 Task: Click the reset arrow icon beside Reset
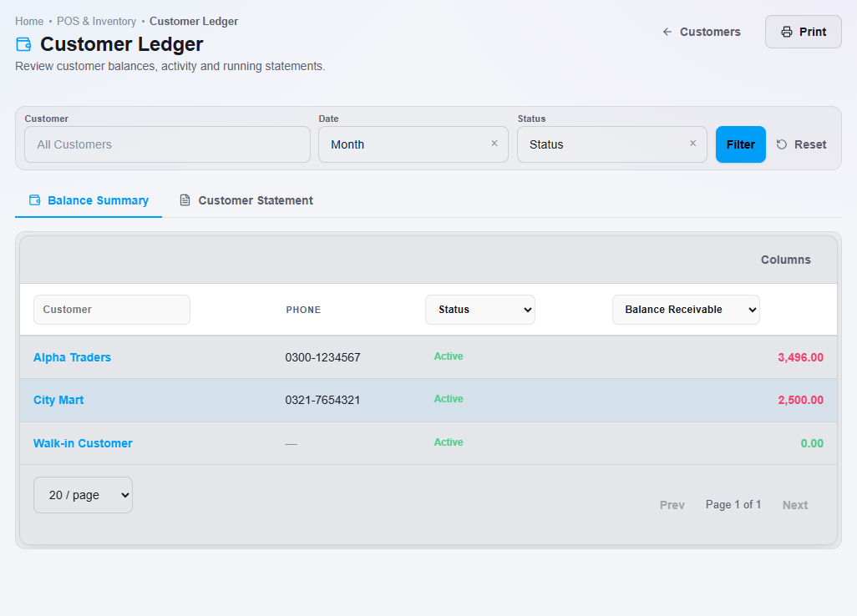click(x=782, y=144)
